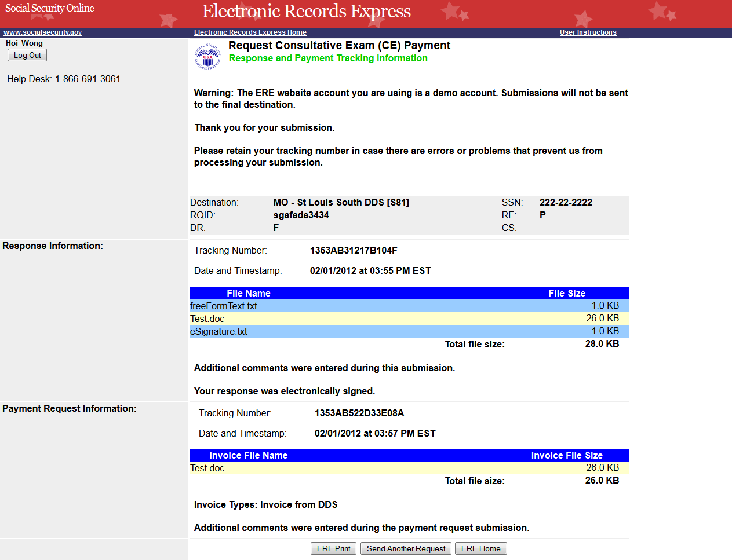Go to Electronic Records Express Home
The width and height of the screenshot is (732, 560).
coord(250,32)
